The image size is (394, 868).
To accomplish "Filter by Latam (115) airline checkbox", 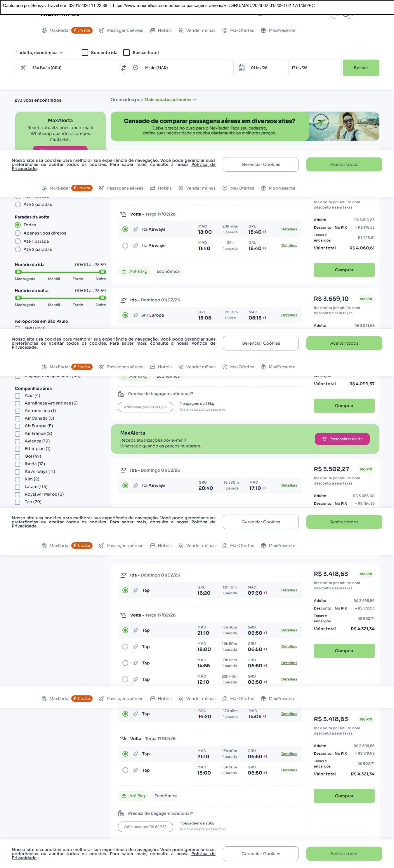I will pos(18,487).
